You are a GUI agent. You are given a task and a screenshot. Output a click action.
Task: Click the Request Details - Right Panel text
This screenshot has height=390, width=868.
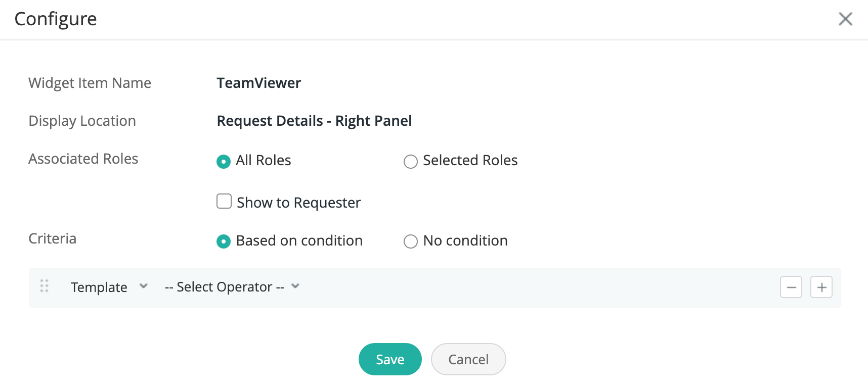(x=314, y=121)
